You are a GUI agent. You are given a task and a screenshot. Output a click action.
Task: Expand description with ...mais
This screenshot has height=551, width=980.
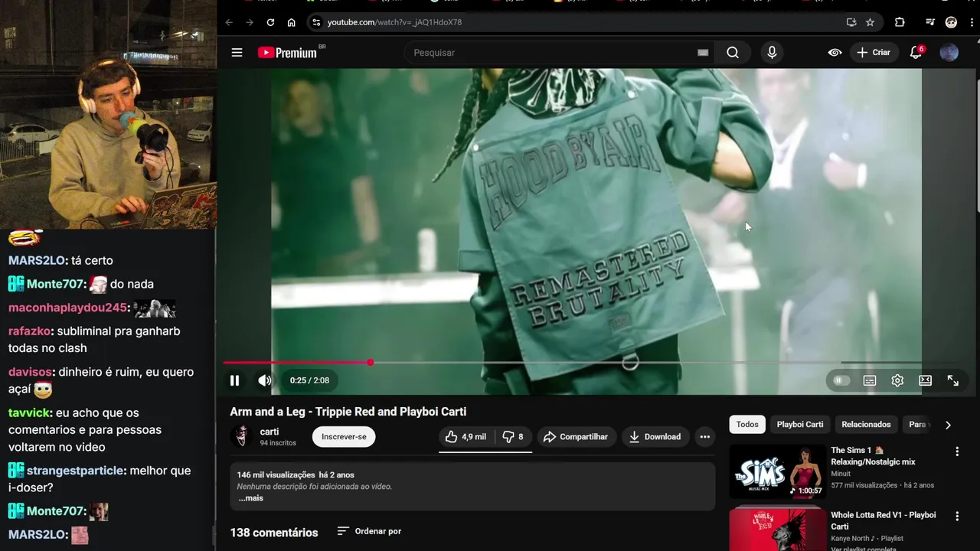250,498
